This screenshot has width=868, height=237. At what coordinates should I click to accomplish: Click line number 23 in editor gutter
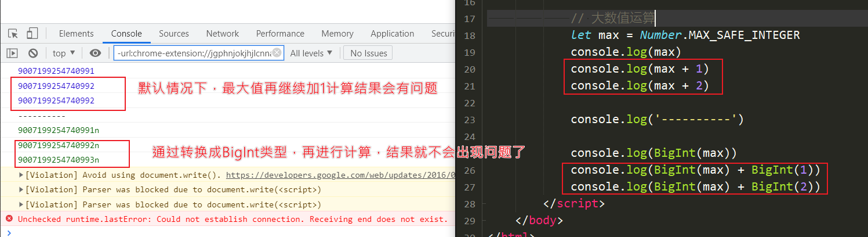[469, 120]
